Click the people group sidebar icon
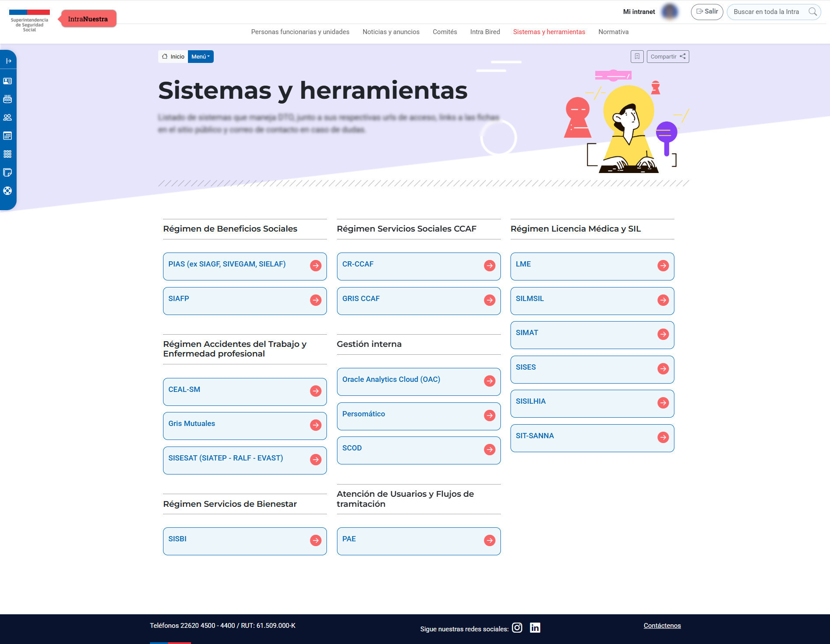Viewport: 830px width, 644px height. point(7,118)
